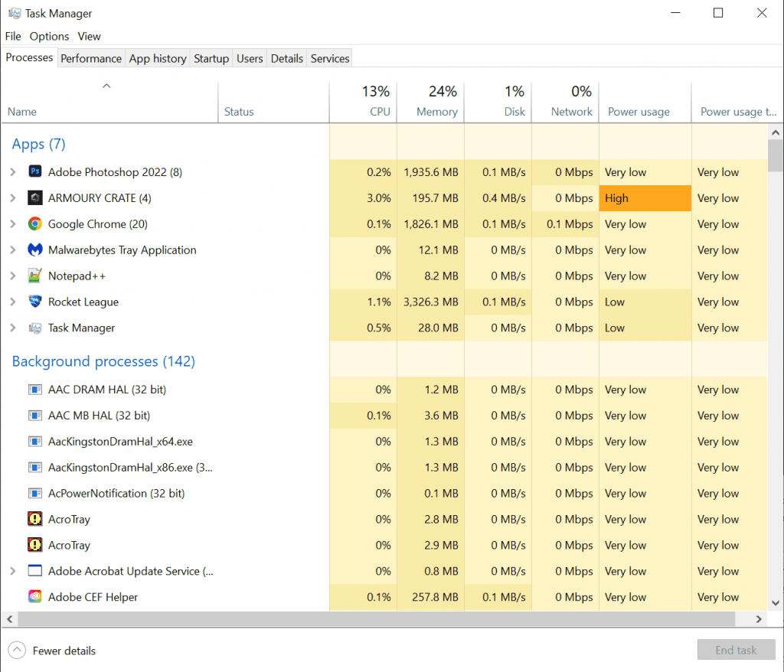Sort by Power usage column

pyautogui.click(x=645, y=103)
